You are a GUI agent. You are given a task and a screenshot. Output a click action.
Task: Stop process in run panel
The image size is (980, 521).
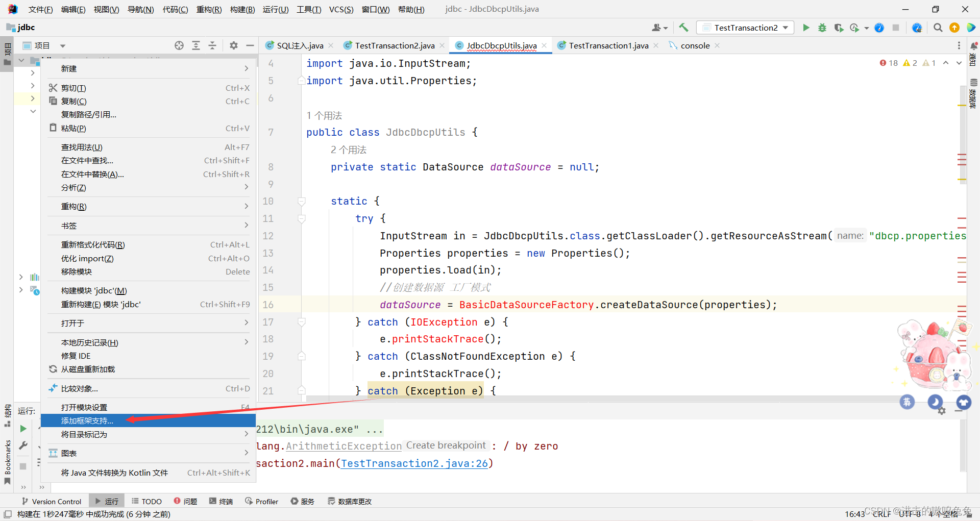[x=23, y=466]
